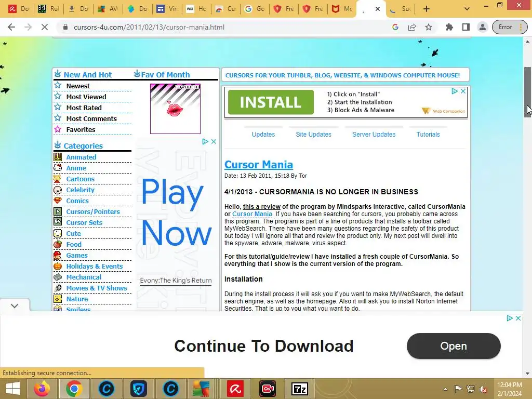Switch to the Google tab
The width and height of the screenshot is (532, 399).
click(x=255, y=9)
